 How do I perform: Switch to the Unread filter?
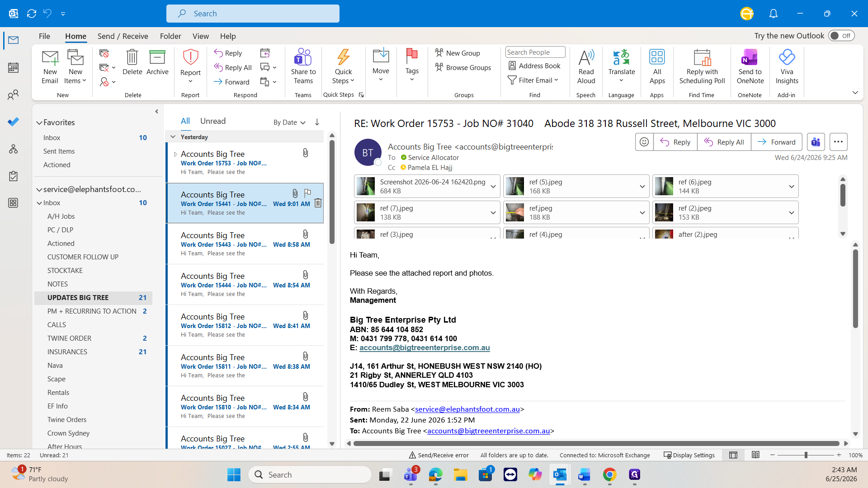tap(213, 121)
